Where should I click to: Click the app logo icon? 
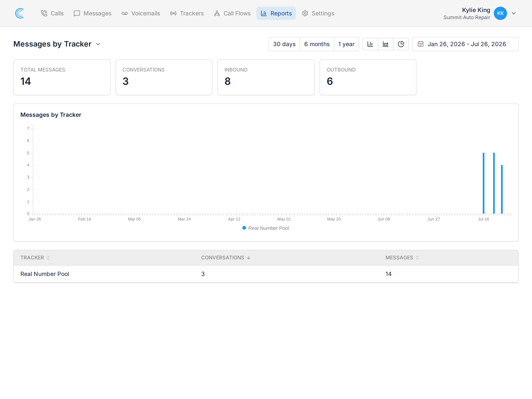20,13
